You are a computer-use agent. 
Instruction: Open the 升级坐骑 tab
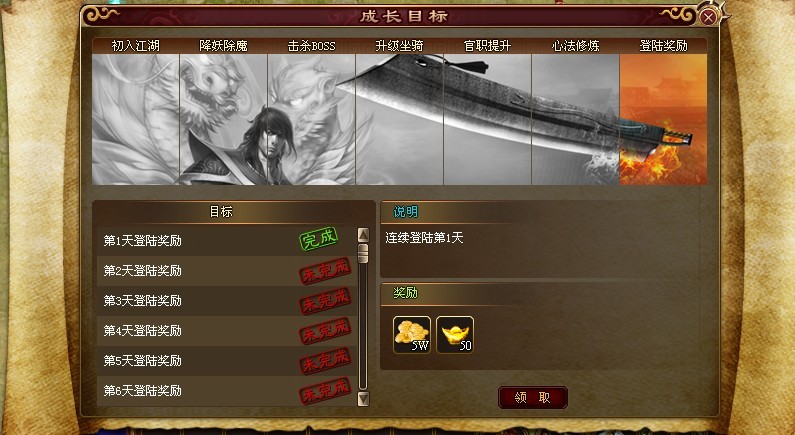400,46
